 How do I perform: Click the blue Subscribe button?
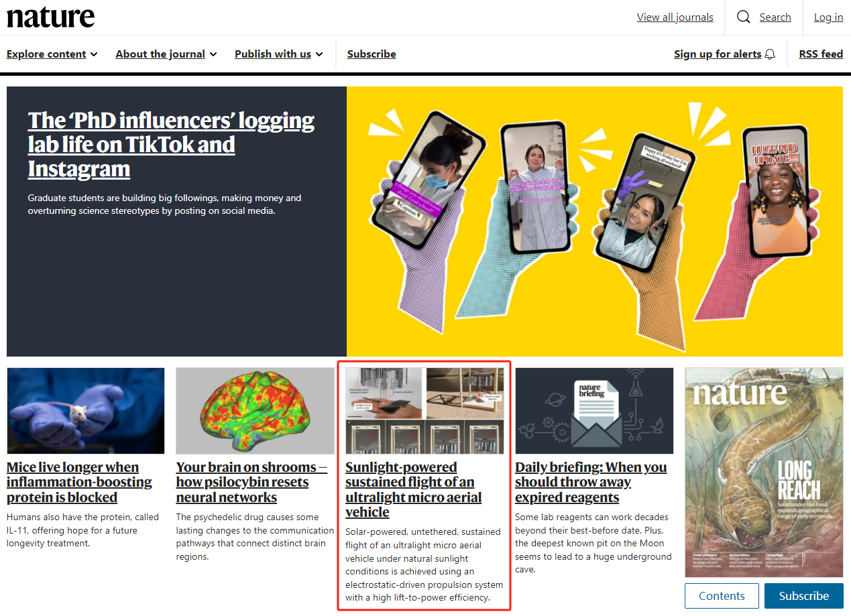coord(804,596)
